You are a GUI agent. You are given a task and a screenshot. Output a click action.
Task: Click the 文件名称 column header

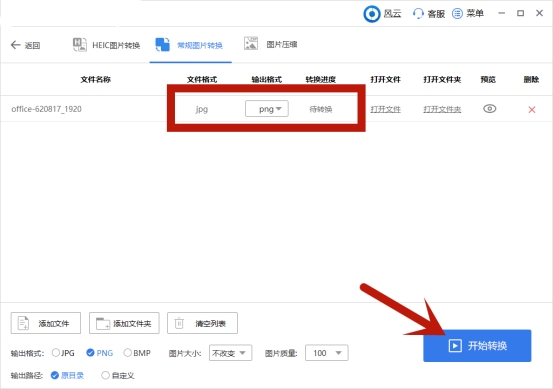[96, 79]
